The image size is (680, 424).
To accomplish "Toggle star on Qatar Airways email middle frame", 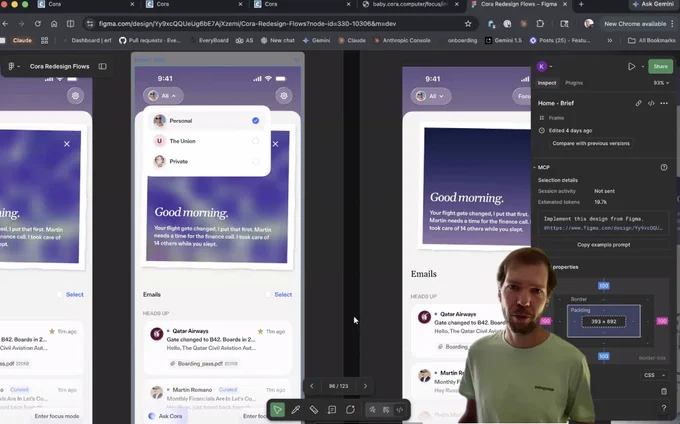I will click(260, 331).
